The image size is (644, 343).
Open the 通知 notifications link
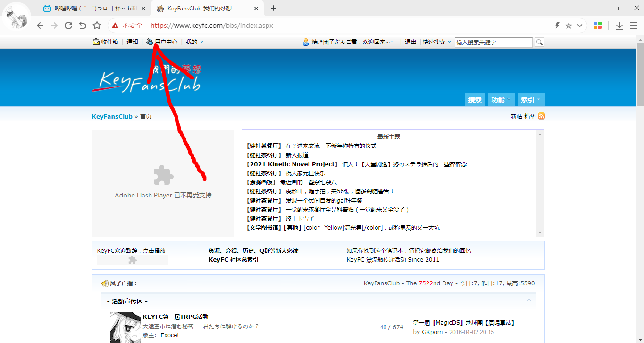[x=132, y=42]
